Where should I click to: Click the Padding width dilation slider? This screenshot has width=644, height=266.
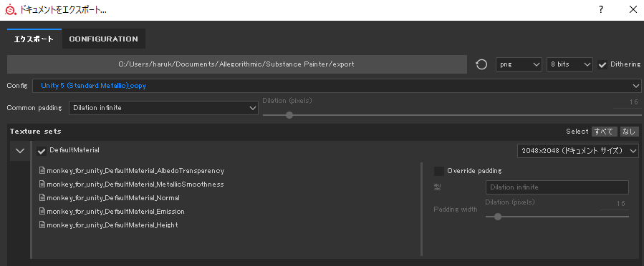pyautogui.click(x=557, y=217)
